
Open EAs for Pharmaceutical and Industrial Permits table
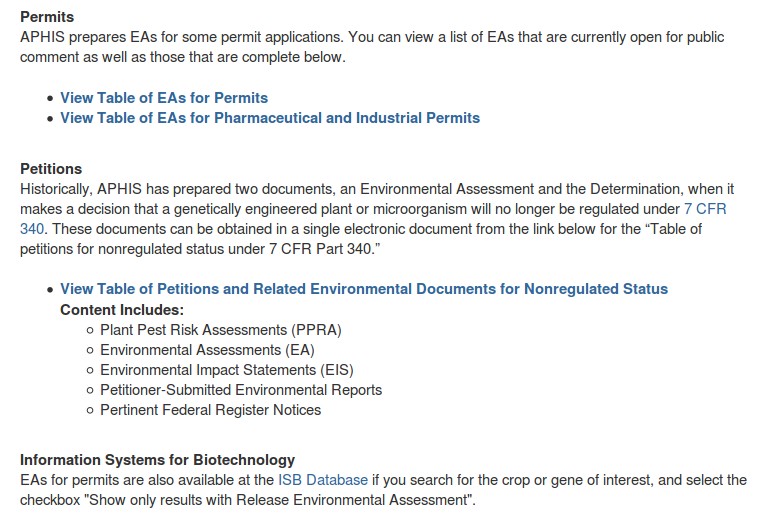(270, 118)
